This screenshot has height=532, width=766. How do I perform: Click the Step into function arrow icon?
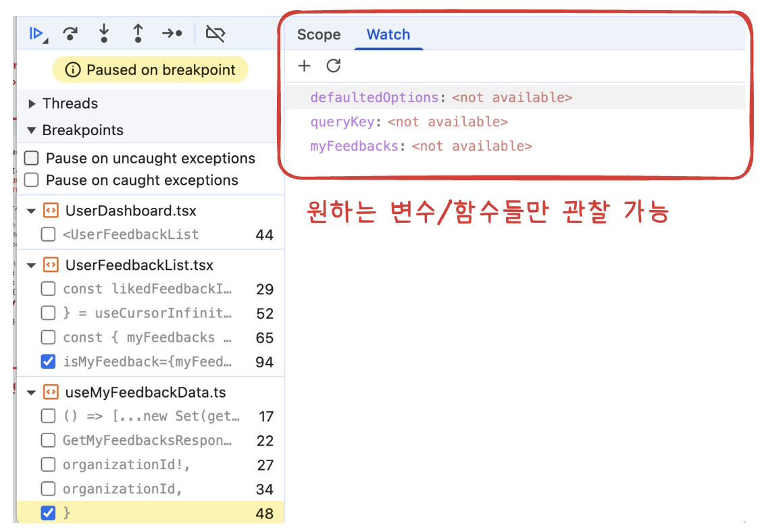click(104, 34)
